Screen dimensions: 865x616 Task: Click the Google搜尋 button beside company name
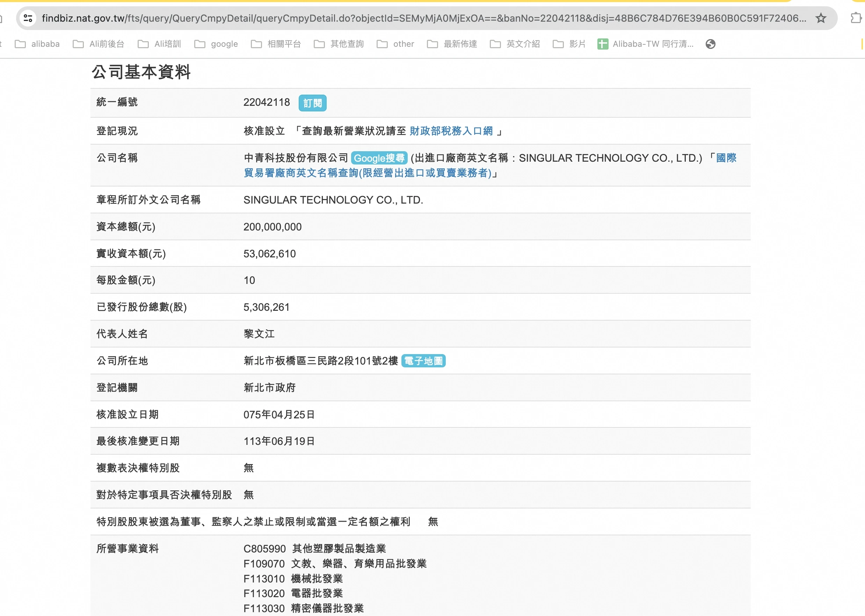tap(379, 158)
